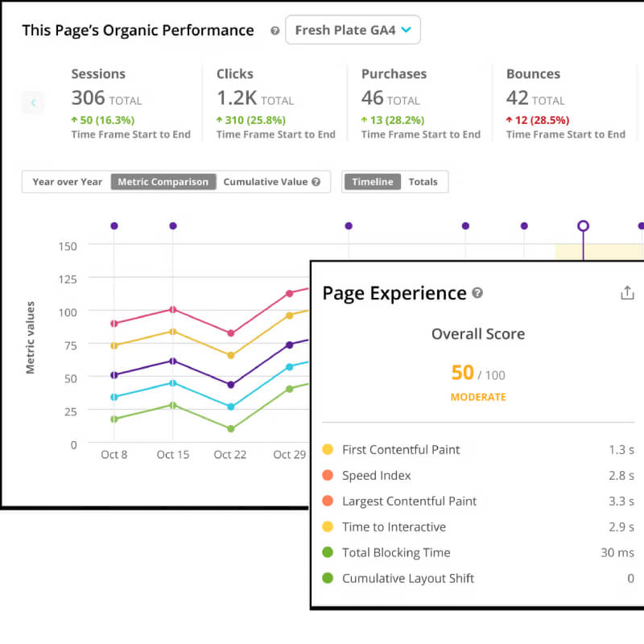Open the Fresh Plate GA4 dropdown
Screen dimensions: 644x644
[353, 30]
